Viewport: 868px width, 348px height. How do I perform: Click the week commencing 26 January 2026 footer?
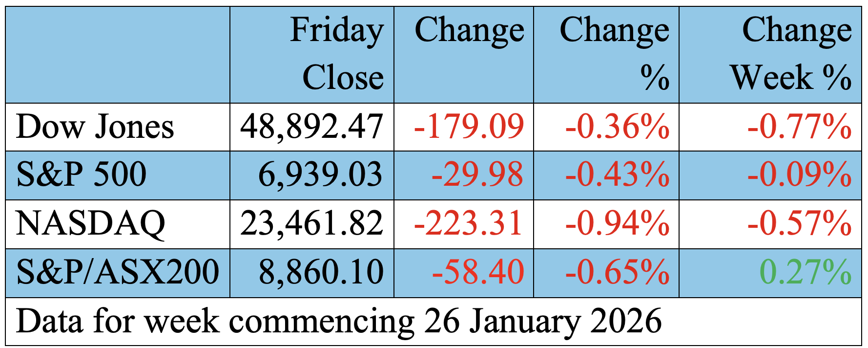(339, 321)
